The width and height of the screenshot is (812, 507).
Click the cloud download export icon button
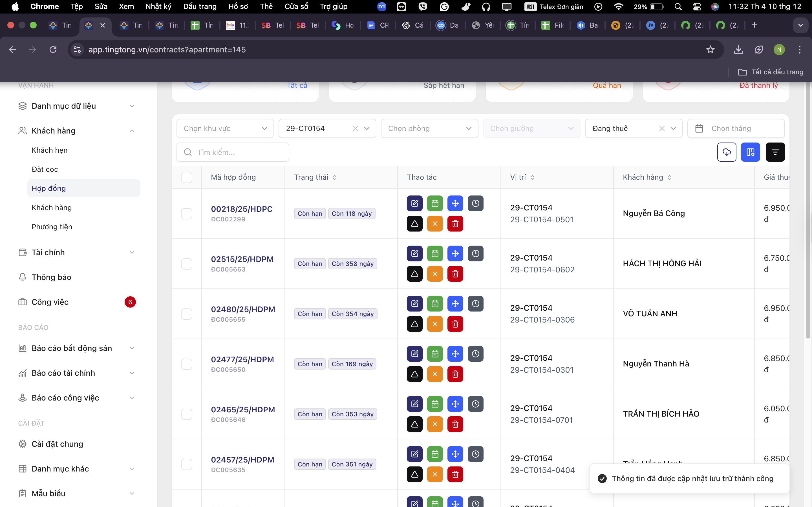point(727,152)
